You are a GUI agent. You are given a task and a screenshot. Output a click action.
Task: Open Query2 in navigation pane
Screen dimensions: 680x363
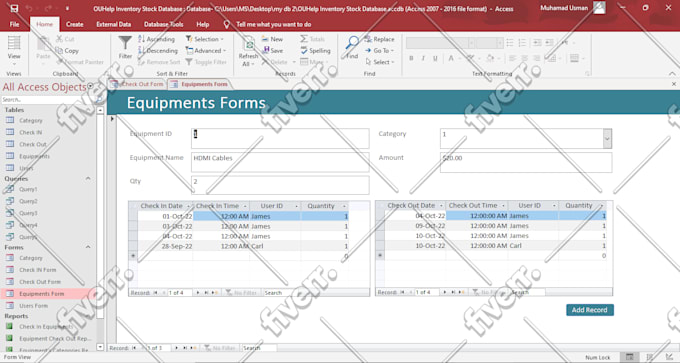pyautogui.click(x=28, y=201)
